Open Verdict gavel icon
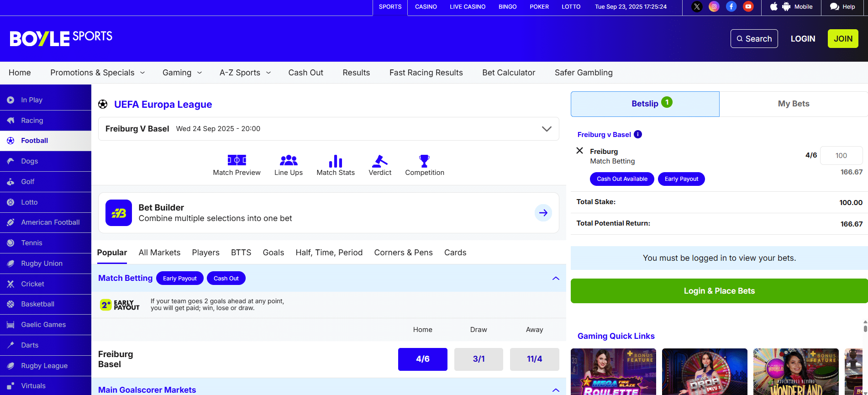 pyautogui.click(x=380, y=161)
